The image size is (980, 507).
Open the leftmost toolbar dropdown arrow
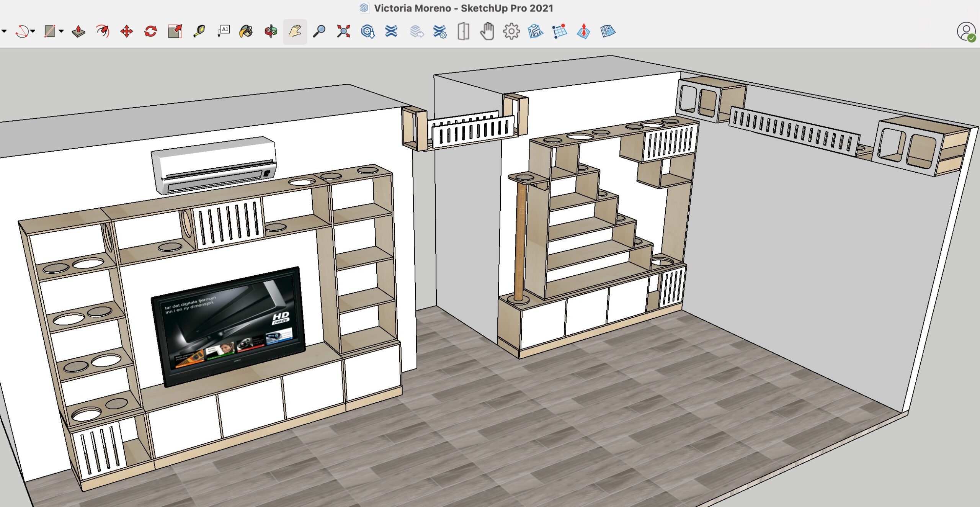(x=4, y=31)
